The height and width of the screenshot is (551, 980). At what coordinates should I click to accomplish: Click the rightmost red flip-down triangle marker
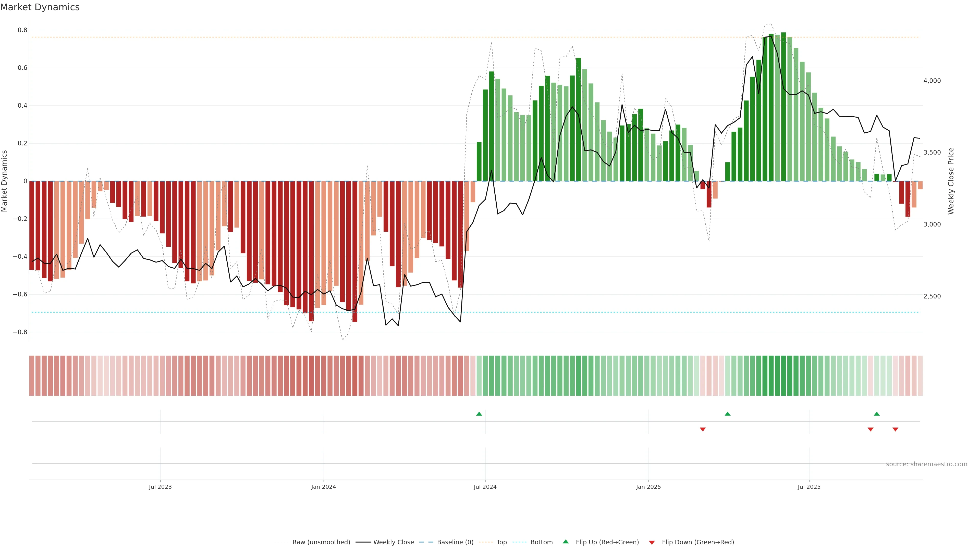pos(895,429)
